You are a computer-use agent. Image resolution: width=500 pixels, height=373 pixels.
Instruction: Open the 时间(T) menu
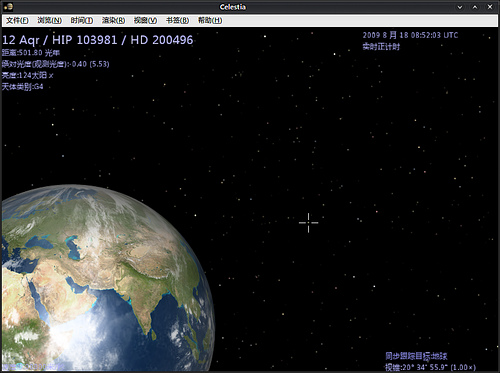(x=82, y=20)
